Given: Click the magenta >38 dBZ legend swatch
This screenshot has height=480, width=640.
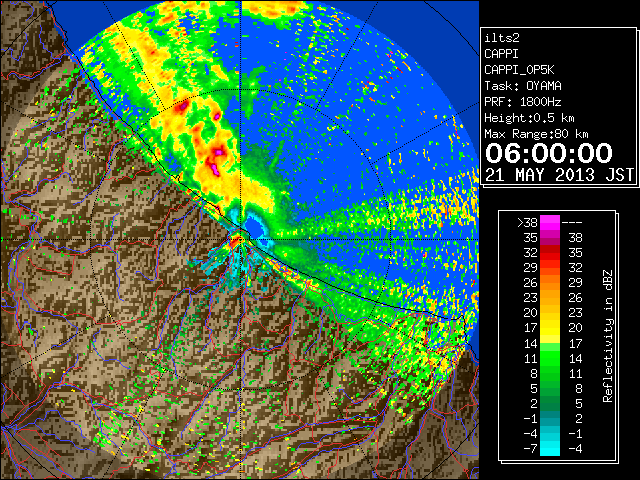Looking at the screenshot, I should pyautogui.click(x=550, y=222).
